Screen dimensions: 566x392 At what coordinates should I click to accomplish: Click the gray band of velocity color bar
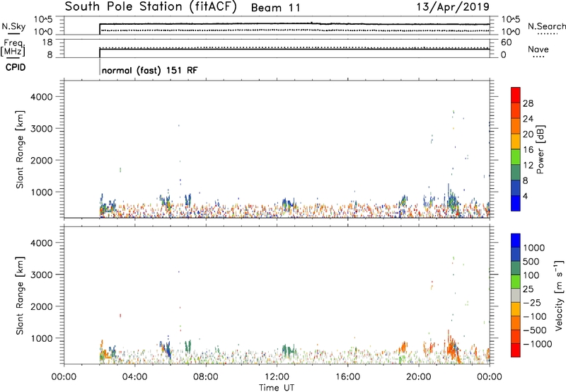pyautogui.click(x=516, y=296)
